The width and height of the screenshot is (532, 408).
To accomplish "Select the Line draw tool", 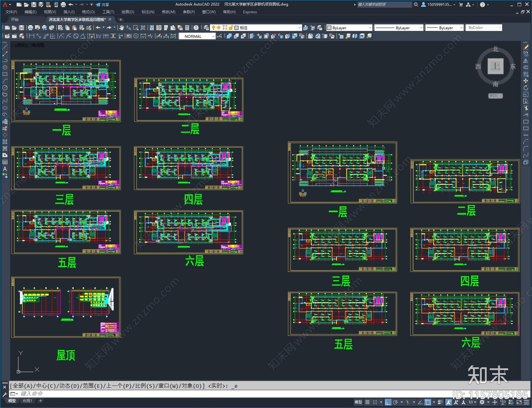I will pyautogui.click(x=5, y=47).
